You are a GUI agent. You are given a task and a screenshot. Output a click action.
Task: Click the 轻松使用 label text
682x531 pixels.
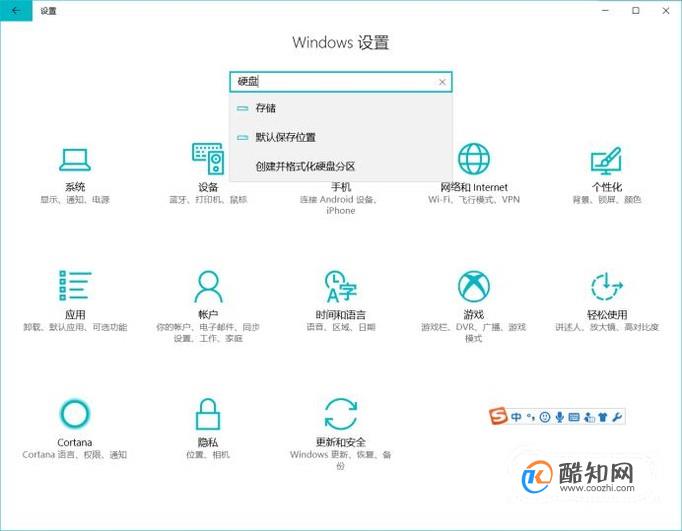[607, 314]
